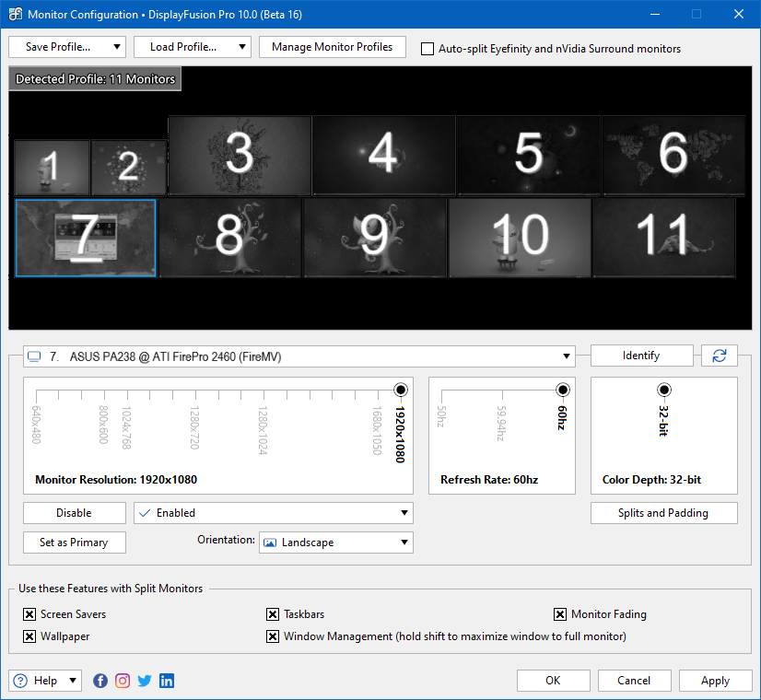The width and height of the screenshot is (761, 700).
Task: Open Splits and Padding settings
Action: 664,513
